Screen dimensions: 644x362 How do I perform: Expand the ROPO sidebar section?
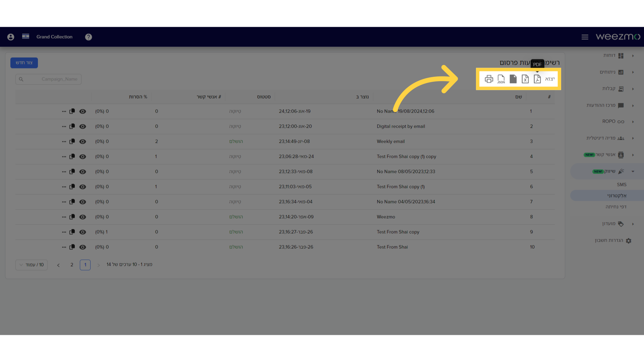click(x=633, y=122)
